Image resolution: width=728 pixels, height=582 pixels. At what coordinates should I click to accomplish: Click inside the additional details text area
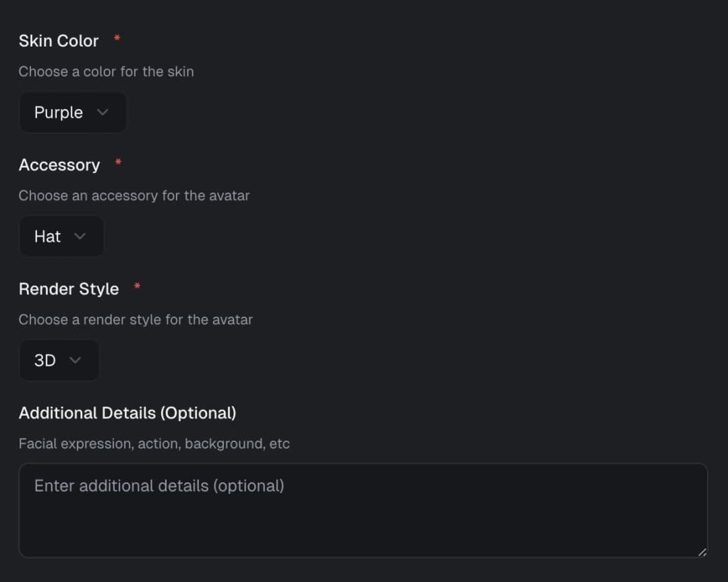[363, 519]
